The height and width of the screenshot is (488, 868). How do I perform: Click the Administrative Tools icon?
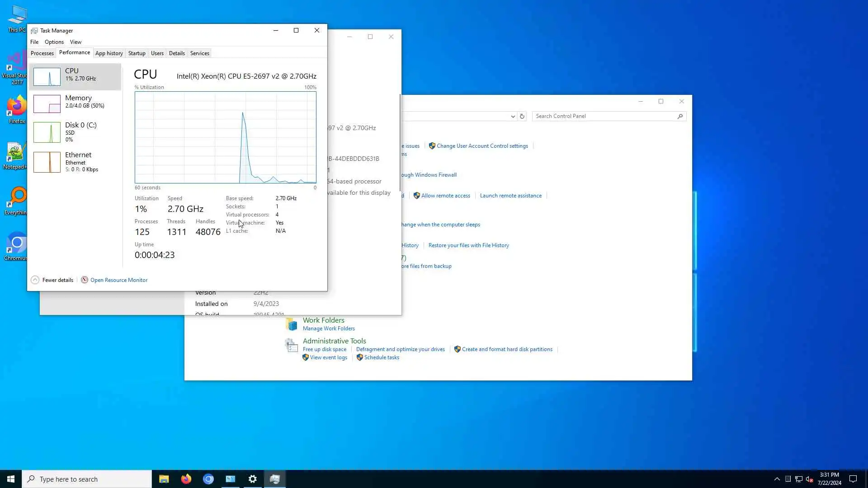point(292,345)
